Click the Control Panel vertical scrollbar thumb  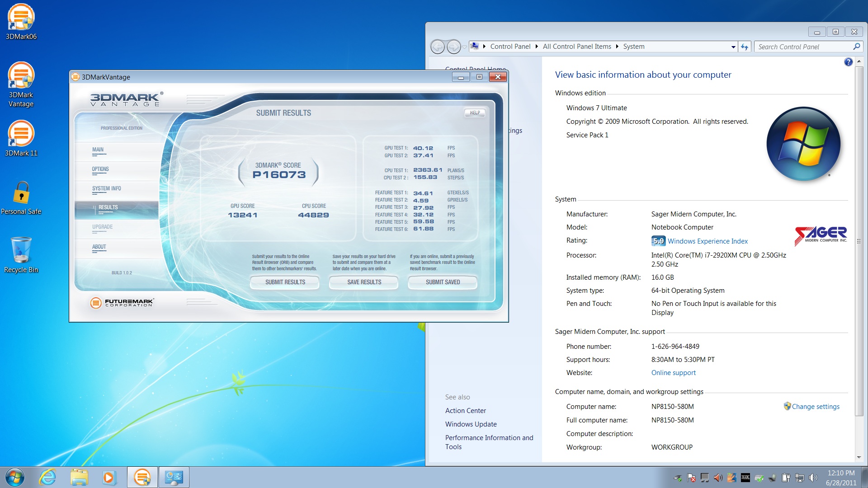tap(859, 241)
